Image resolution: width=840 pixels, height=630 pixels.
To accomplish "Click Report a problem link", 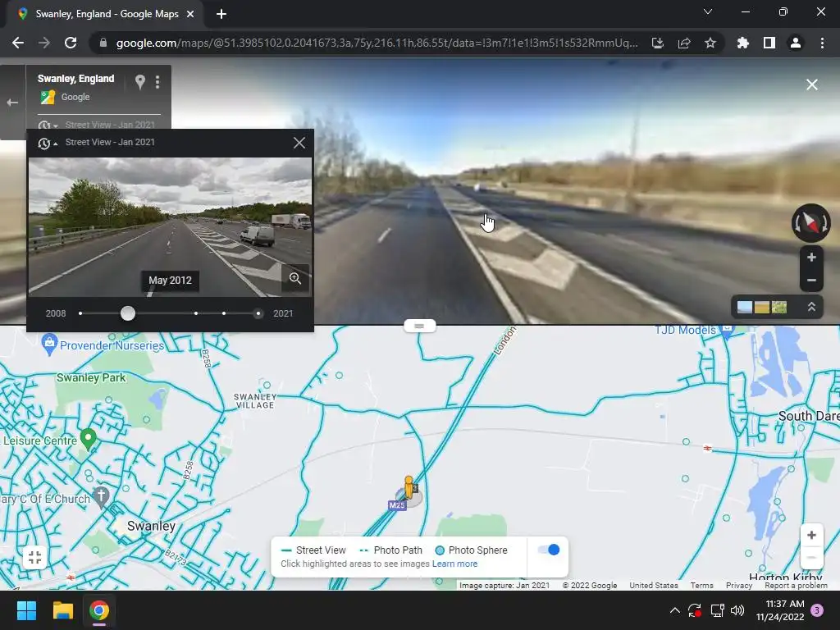I will coord(796,586).
